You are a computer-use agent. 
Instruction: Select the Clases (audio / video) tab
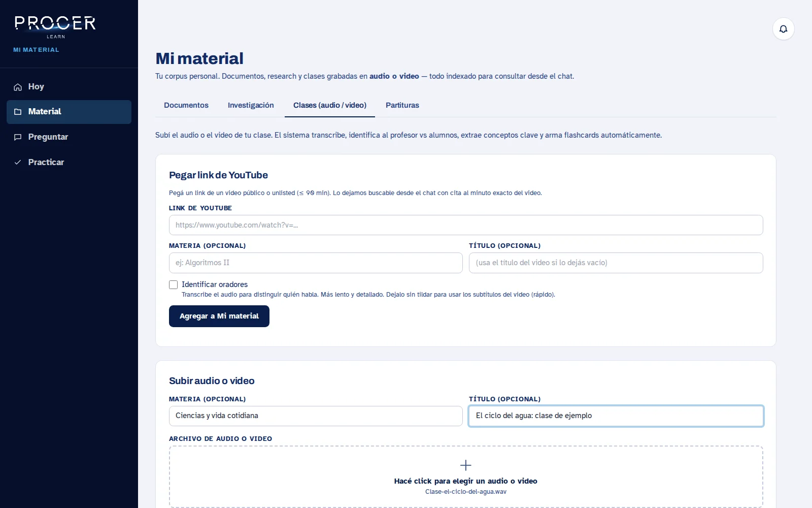coord(330,105)
